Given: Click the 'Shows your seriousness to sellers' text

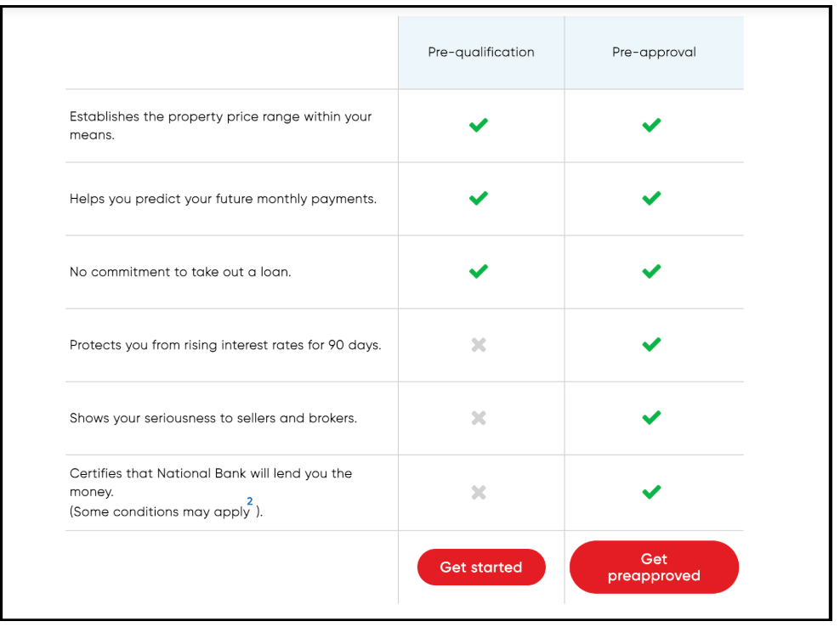Looking at the screenshot, I should tap(213, 419).
